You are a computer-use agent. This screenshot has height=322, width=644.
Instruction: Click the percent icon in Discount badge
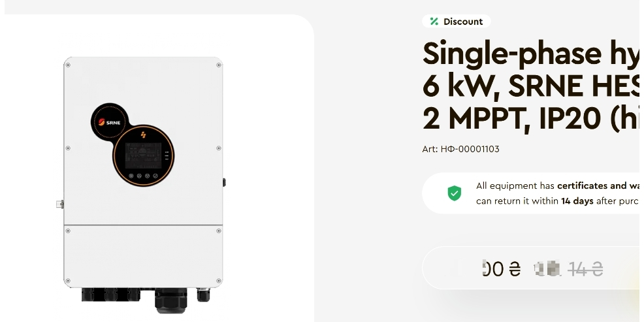(434, 22)
